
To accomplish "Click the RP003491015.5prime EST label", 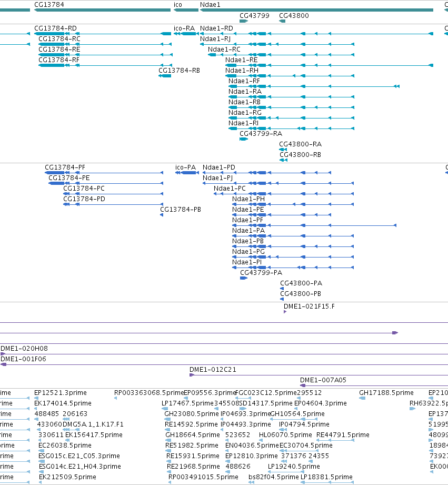I will (203, 477).
